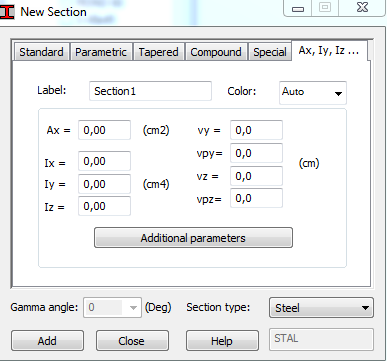The height and width of the screenshot is (361, 387).
Task: Click the (Deg) unit label
Action: [158, 307]
